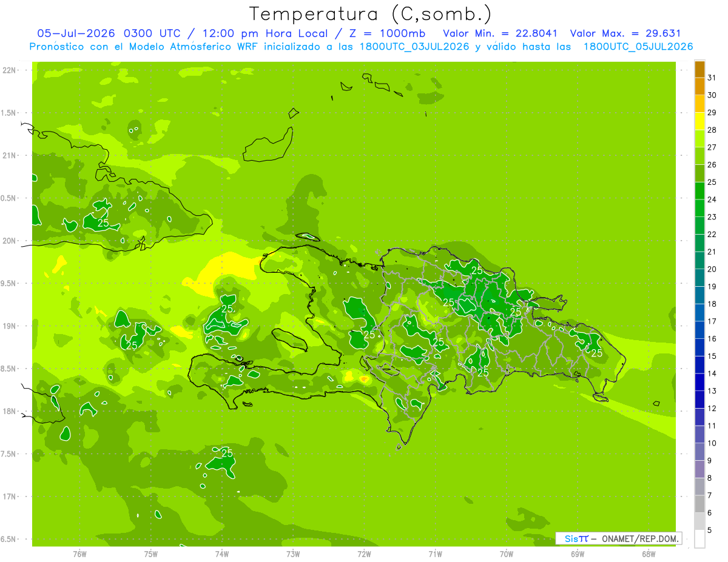Pick the white swatch below 5

pyautogui.click(x=699, y=539)
